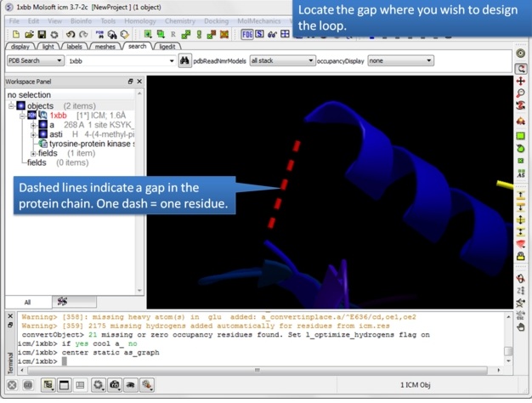Collapse the 1xbb tree node

point(23,116)
